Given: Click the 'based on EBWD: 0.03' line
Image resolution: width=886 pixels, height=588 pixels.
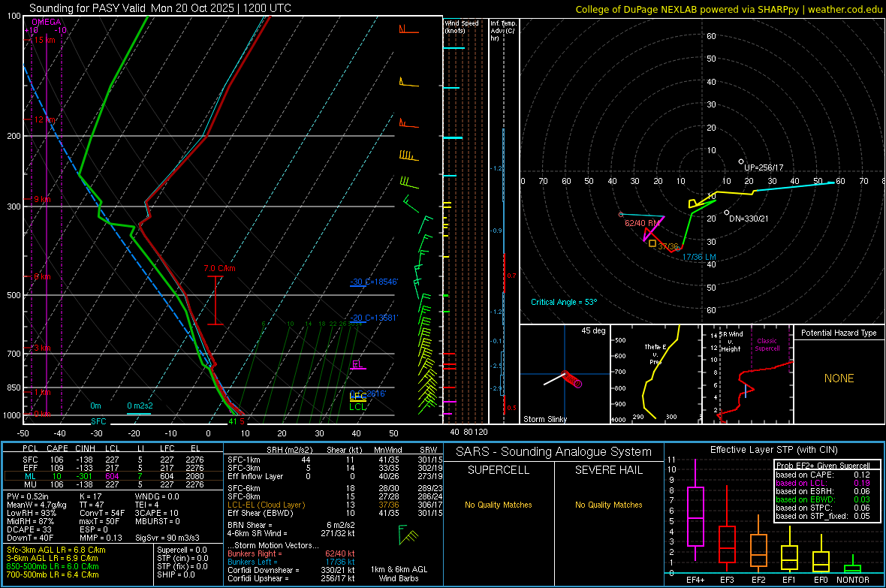Looking at the screenshot, I should pos(823,499).
